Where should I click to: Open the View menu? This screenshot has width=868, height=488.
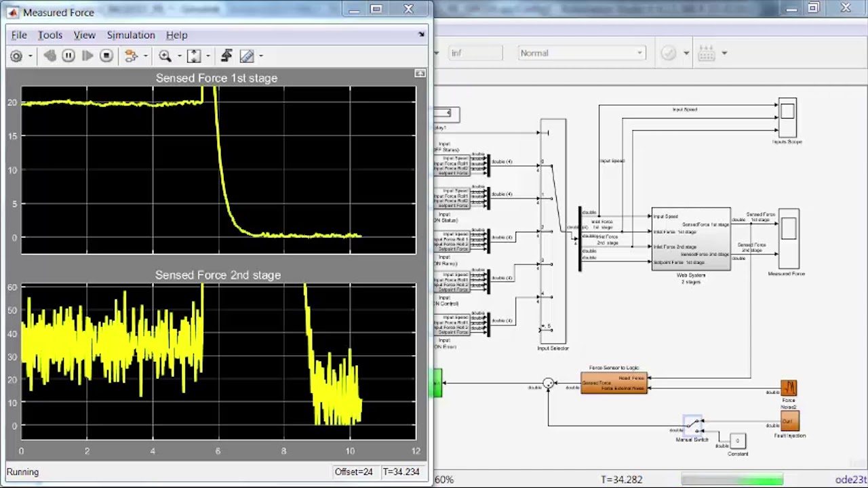coord(84,35)
